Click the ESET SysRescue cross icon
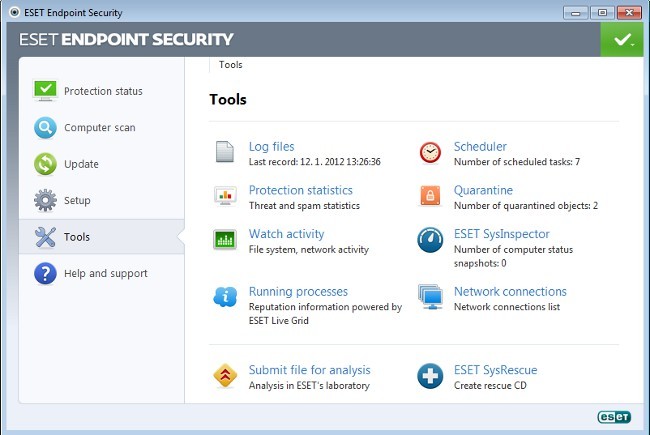The height and width of the screenshot is (435, 650). pos(430,376)
